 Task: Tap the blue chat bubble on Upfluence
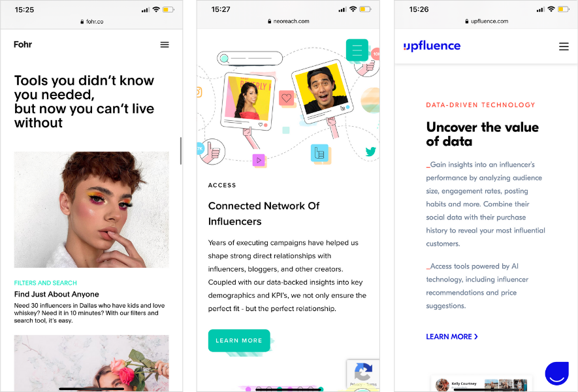tap(557, 374)
